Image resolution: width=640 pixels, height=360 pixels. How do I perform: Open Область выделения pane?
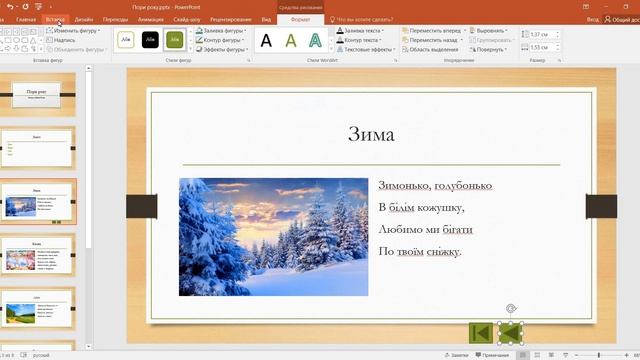pos(430,49)
